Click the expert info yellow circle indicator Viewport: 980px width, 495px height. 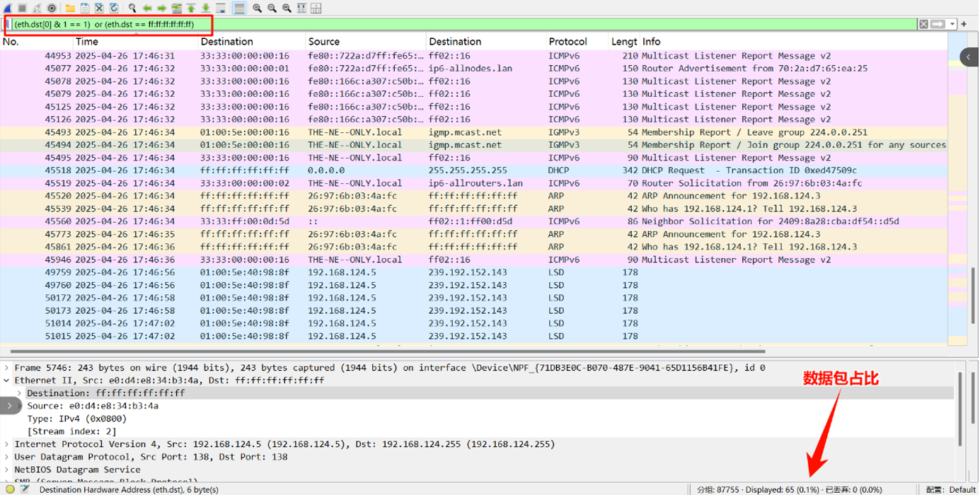point(10,489)
